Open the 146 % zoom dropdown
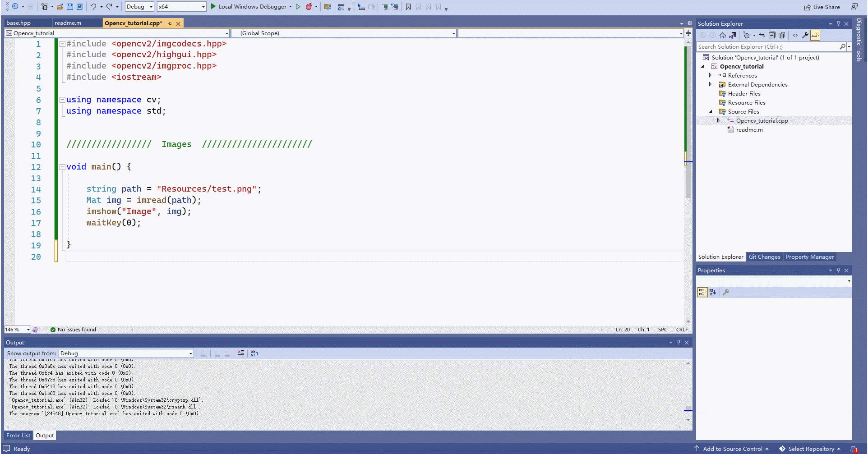This screenshot has width=868, height=454. [x=17, y=330]
